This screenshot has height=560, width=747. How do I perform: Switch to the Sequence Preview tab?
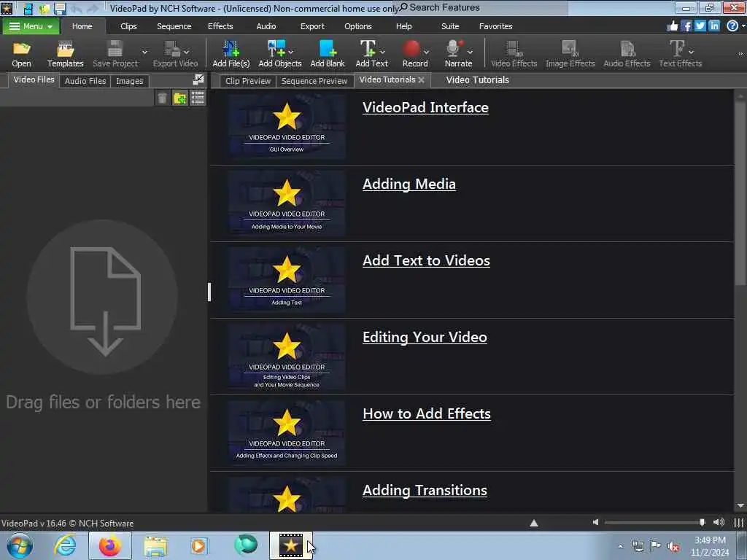(314, 81)
